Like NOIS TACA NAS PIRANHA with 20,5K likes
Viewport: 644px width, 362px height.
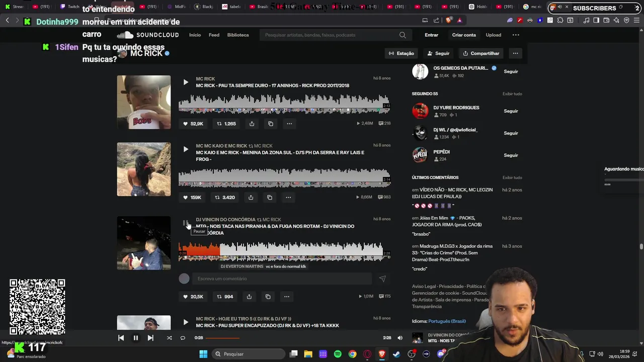[x=193, y=297]
